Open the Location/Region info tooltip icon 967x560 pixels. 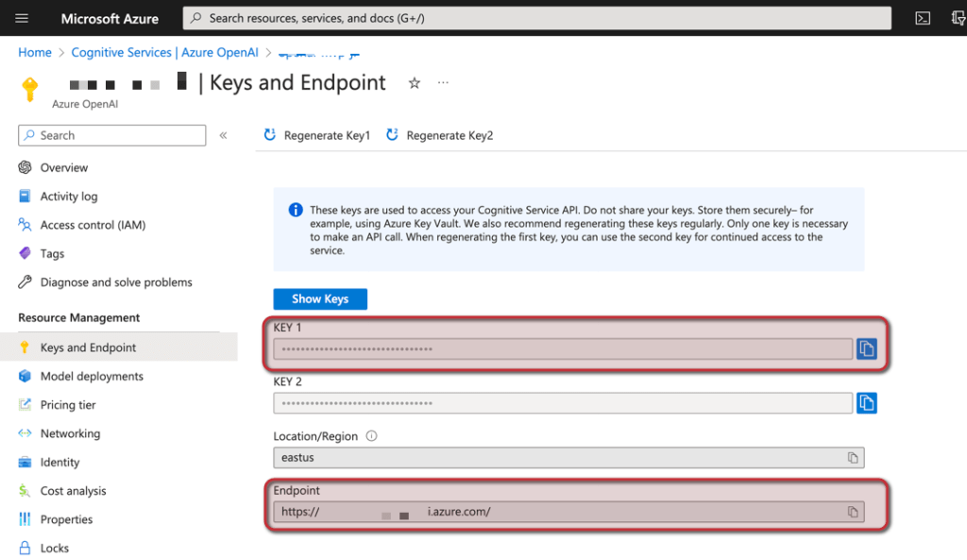click(371, 436)
